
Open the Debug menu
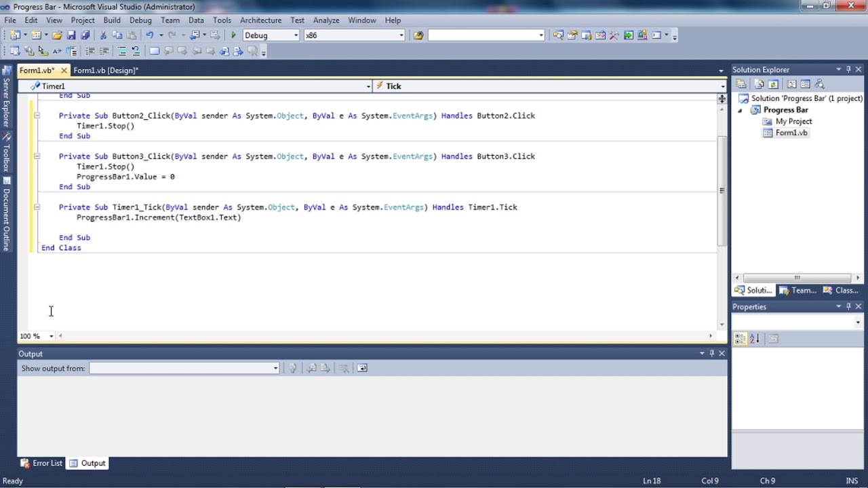[x=140, y=20]
